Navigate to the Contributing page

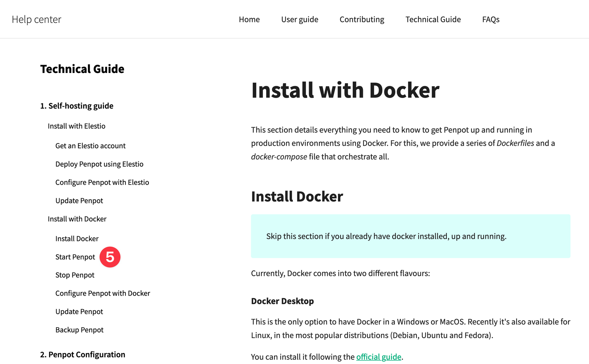(x=362, y=19)
